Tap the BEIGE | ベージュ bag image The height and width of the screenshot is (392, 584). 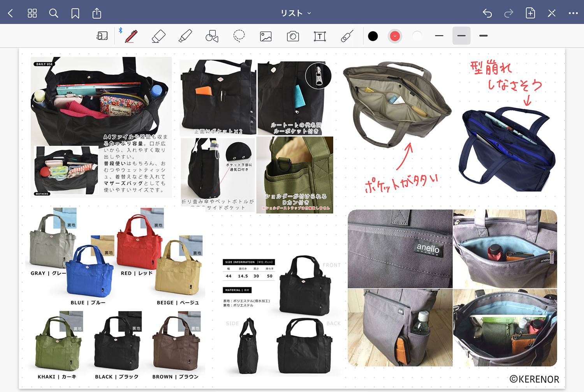(x=178, y=268)
